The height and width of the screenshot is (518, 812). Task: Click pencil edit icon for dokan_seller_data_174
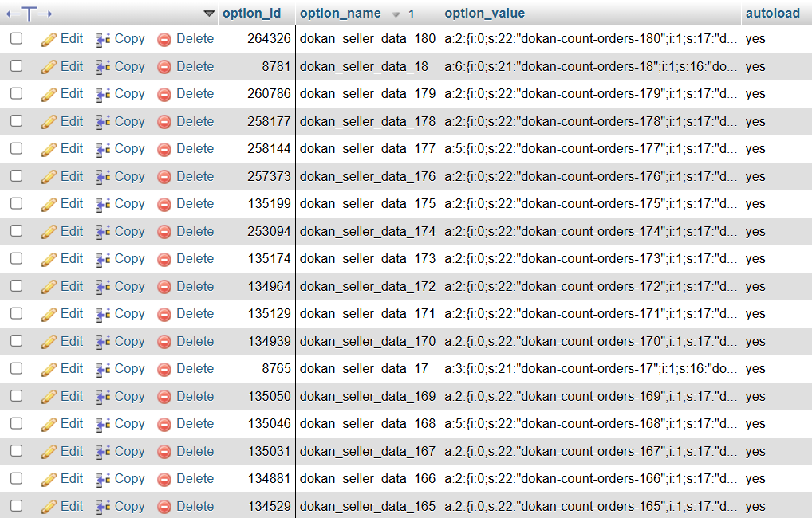click(49, 232)
